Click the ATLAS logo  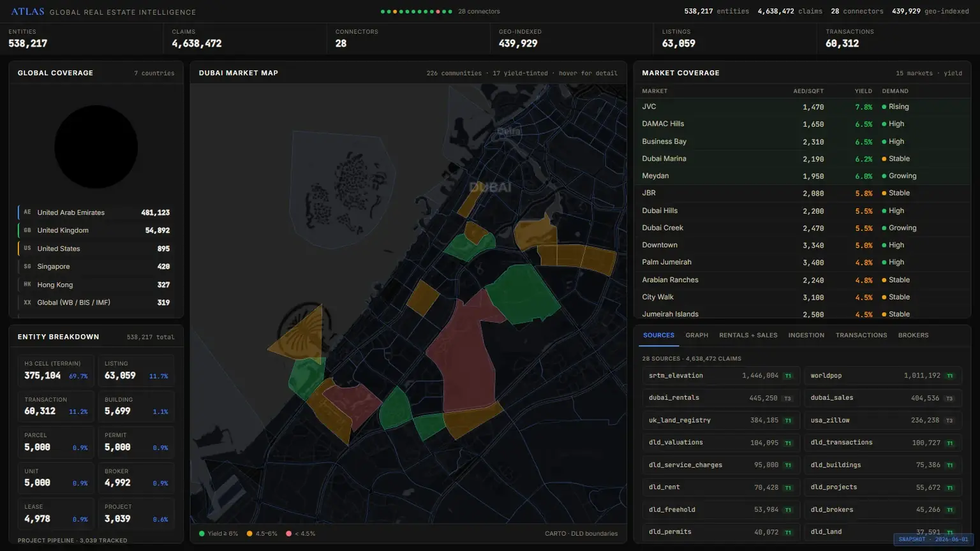coord(27,11)
